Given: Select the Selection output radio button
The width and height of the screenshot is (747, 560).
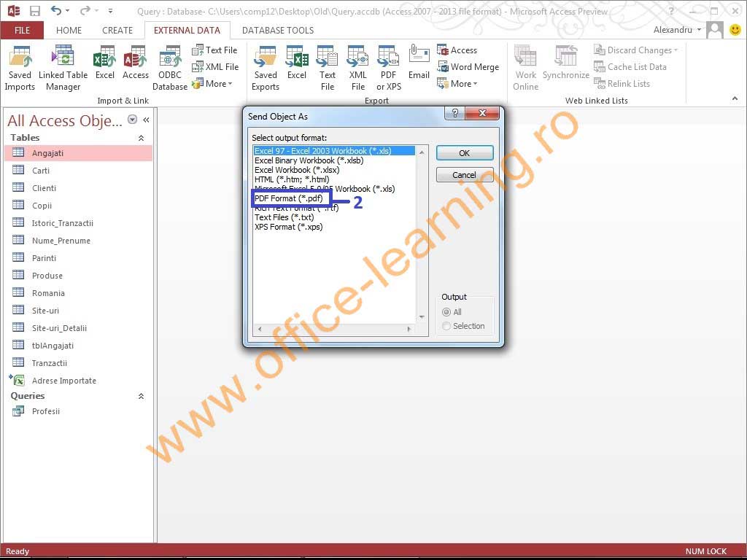Looking at the screenshot, I should (446, 326).
